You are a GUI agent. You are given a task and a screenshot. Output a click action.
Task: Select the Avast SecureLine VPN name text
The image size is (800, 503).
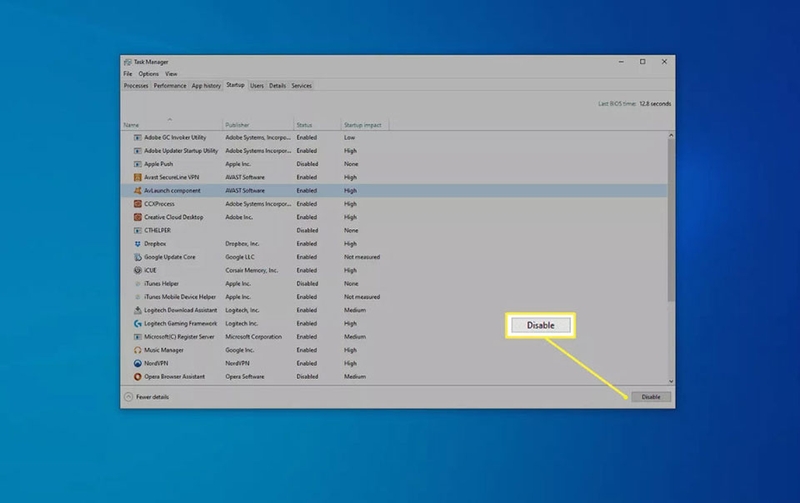tap(171, 177)
